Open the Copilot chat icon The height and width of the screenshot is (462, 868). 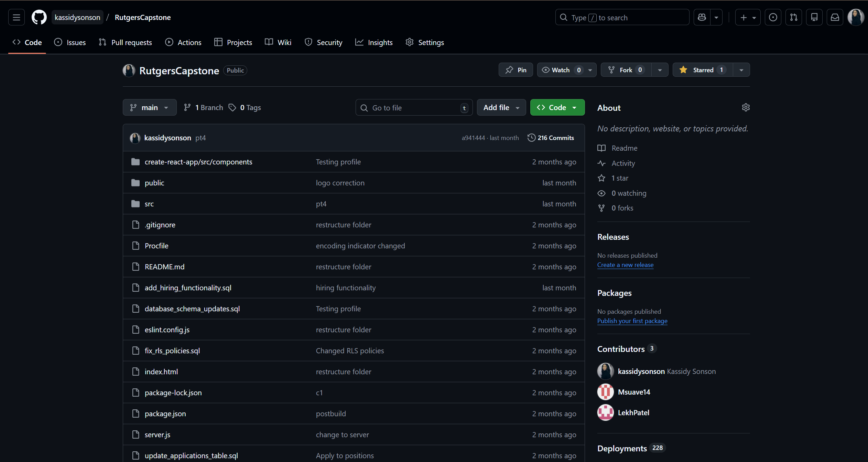tap(702, 17)
